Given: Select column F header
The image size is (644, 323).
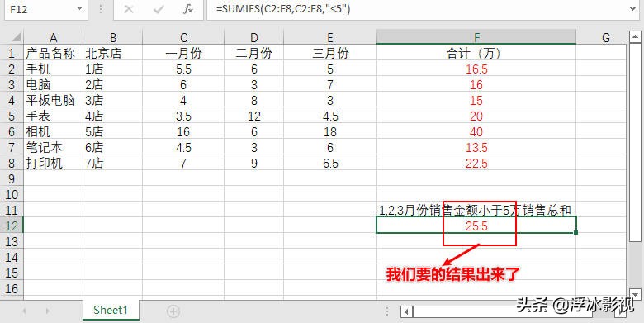Looking at the screenshot, I should click(476, 38).
